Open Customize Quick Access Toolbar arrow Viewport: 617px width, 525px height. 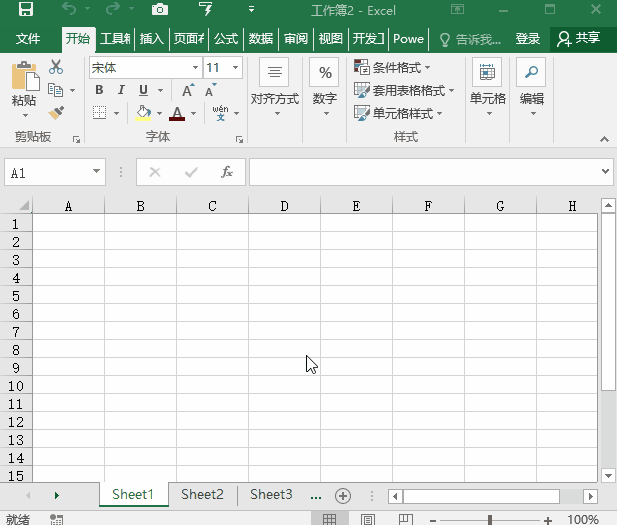pyautogui.click(x=251, y=9)
